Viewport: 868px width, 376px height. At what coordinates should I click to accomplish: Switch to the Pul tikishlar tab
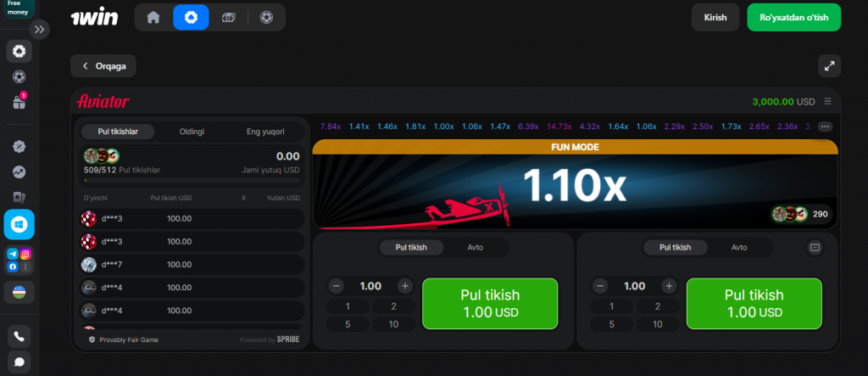coord(118,132)
